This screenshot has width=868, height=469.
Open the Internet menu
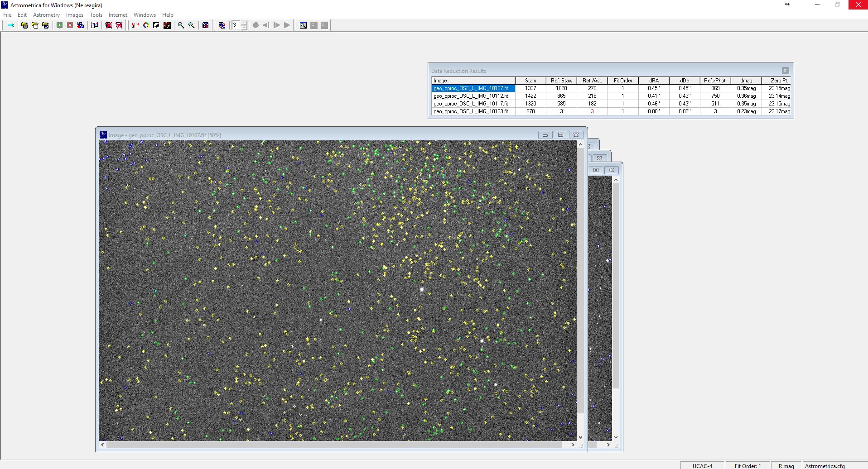point(118,15)
